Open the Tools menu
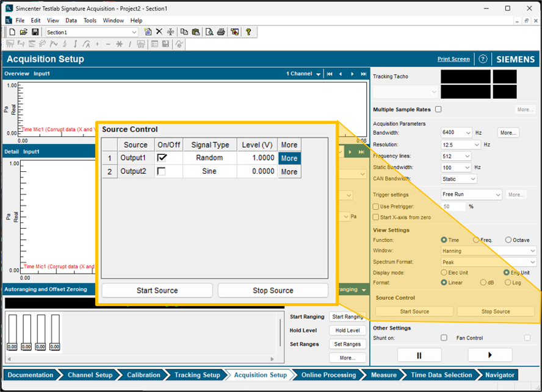Viewport: 542px width, 392px height. coord(90,20)
